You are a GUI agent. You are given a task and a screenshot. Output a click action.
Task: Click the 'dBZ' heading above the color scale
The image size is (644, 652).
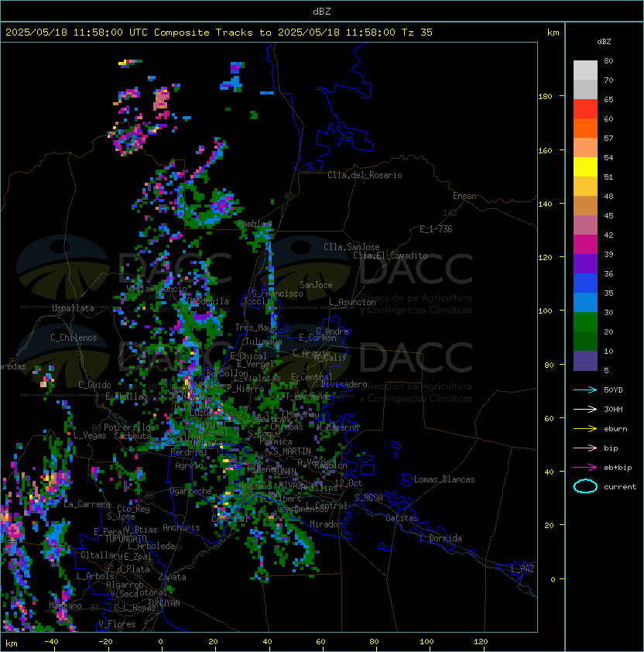click(x=604, y=42)
